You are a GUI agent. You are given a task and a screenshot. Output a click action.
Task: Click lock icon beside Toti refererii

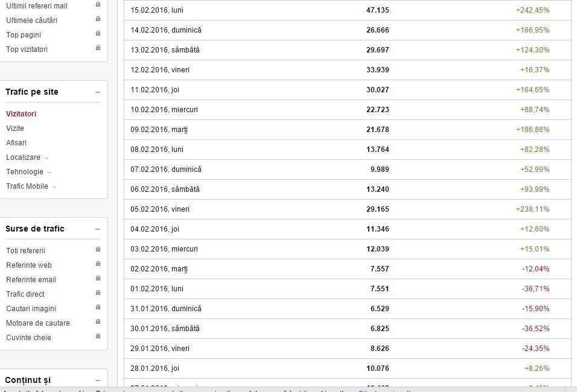98,249
